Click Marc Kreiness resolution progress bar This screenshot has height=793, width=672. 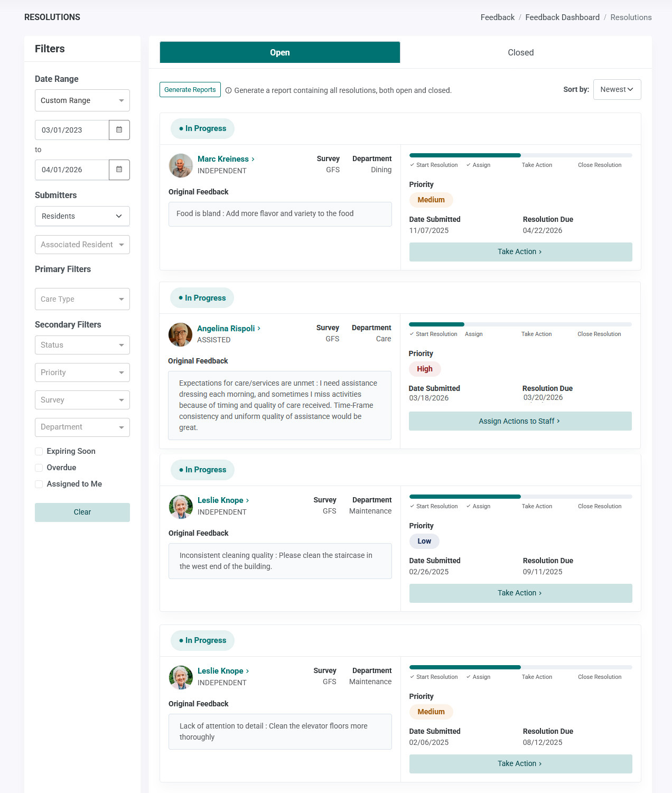point(521,155)
